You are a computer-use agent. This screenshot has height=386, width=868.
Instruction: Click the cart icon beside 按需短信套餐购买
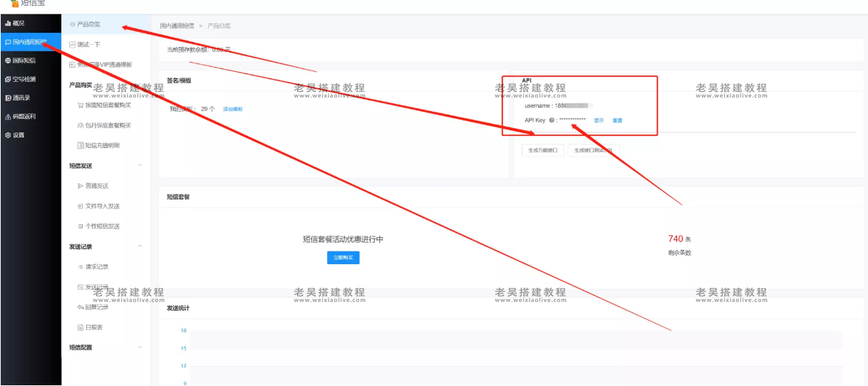click(81, 105)
